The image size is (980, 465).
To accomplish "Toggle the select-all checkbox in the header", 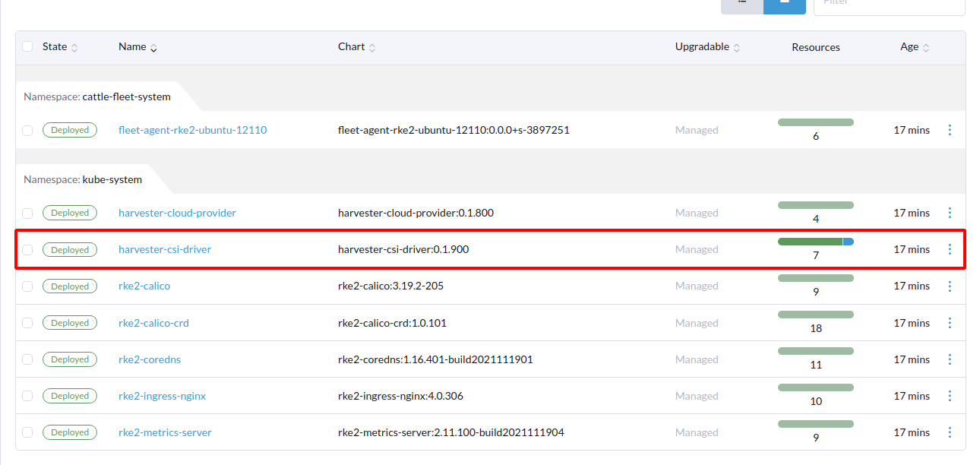I will click(27, 46).
